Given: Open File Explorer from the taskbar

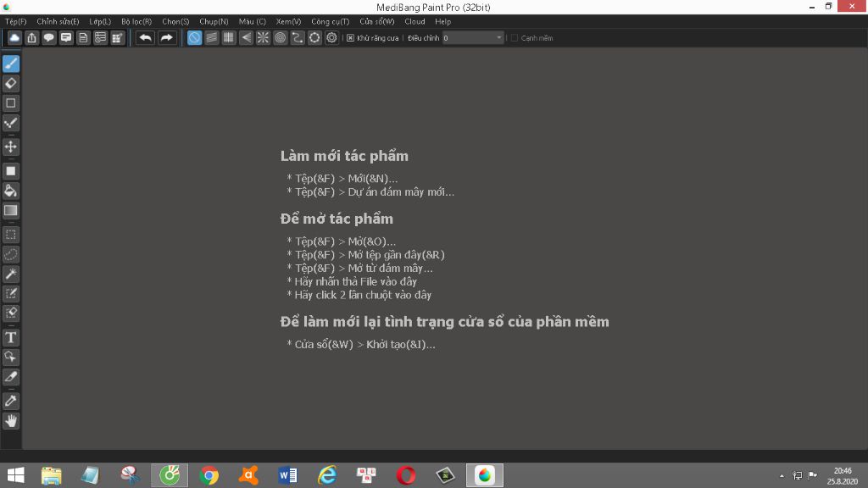Looking at the screenshot, I should [52, 475].
